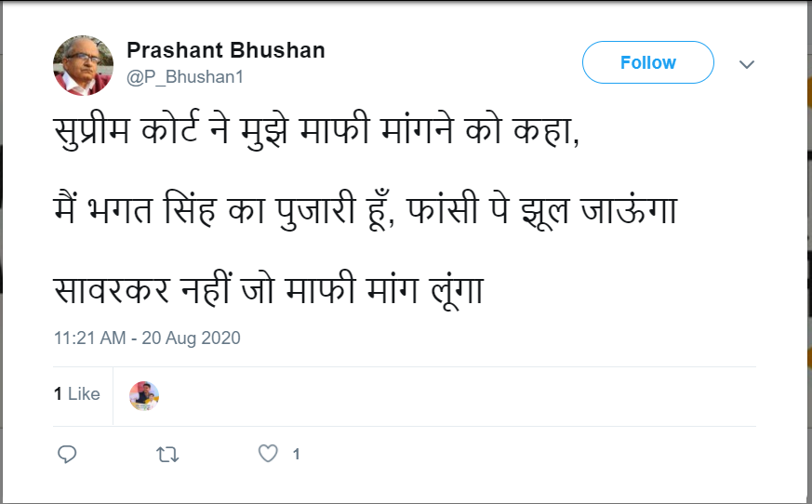Expand the tweet options chevron menu

(x=746, y=64)
